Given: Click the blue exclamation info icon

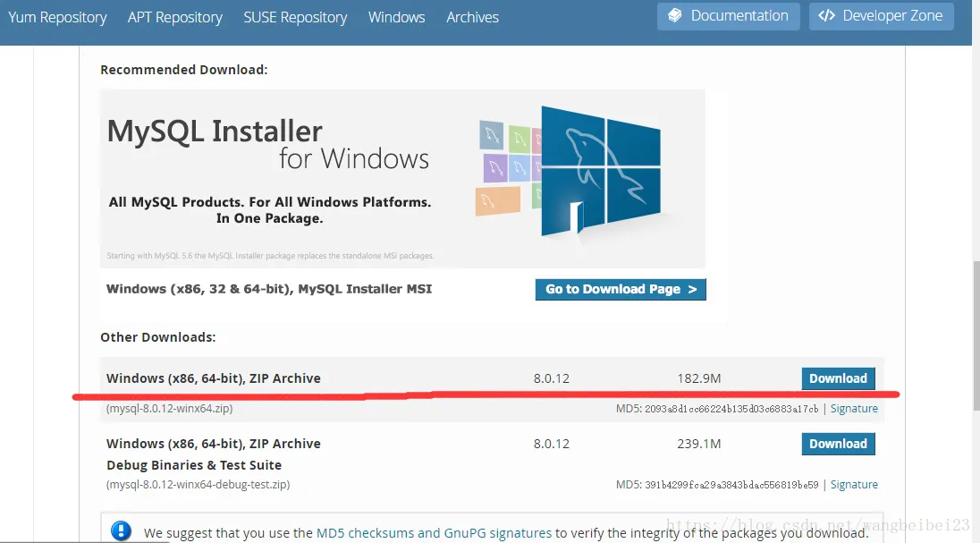Looking at the screenshot, I should click(122, 531).
